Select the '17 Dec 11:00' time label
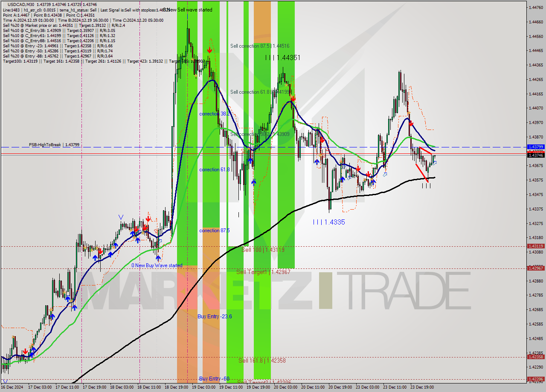Screen dimensions: 546x392 67,387
